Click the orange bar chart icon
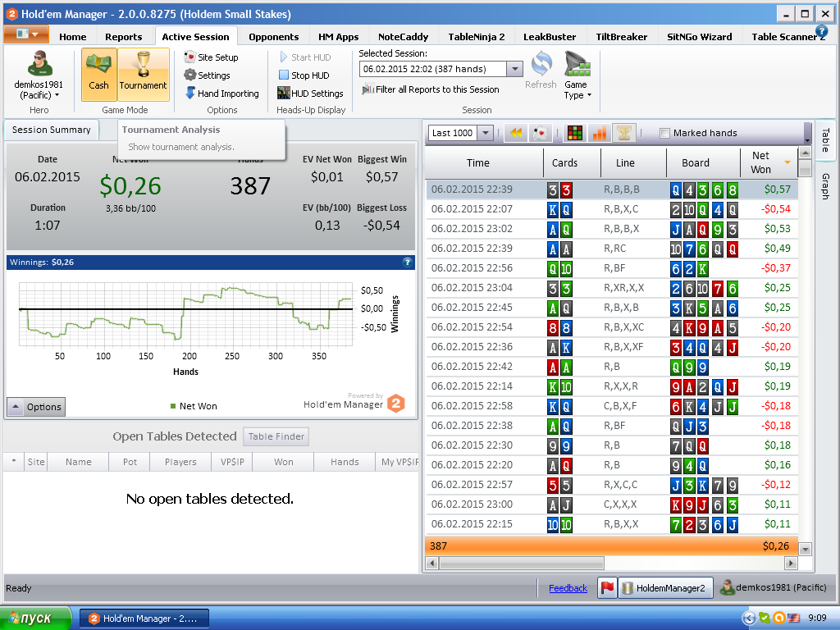 600,132
